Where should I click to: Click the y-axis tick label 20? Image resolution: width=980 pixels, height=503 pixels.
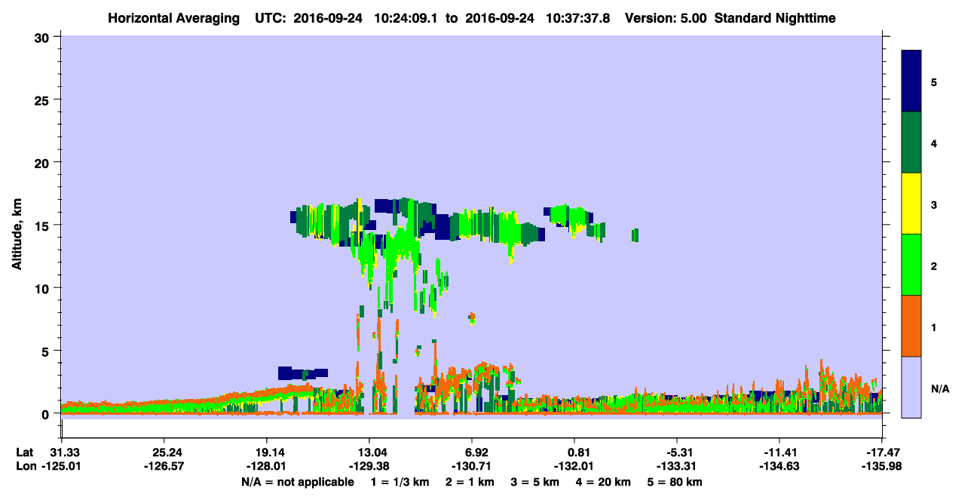[x=44, y=162]
